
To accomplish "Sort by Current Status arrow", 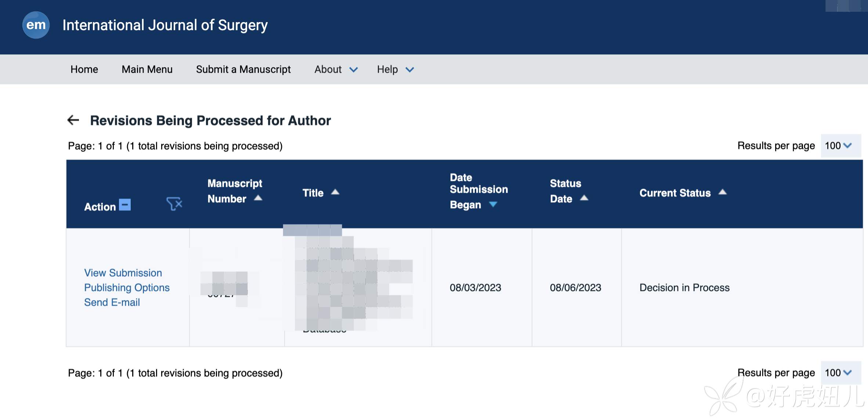I will point(722,192).
